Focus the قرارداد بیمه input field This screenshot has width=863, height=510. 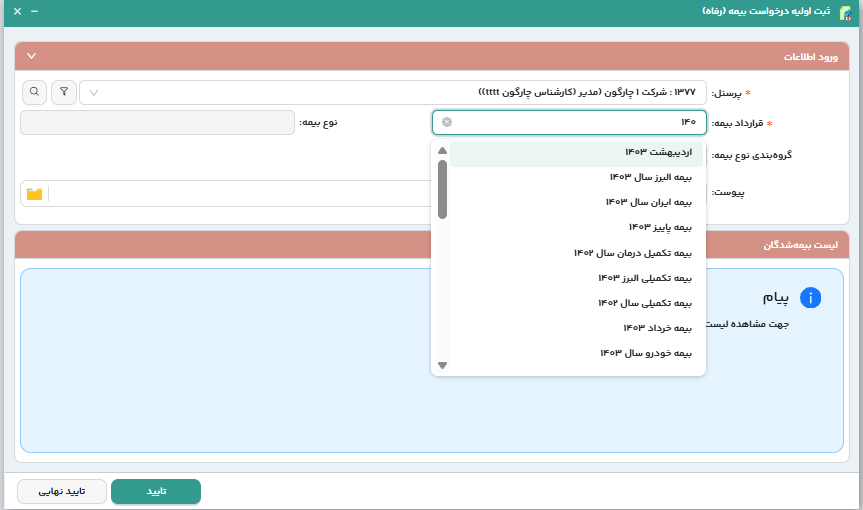[x=570, y=122]
